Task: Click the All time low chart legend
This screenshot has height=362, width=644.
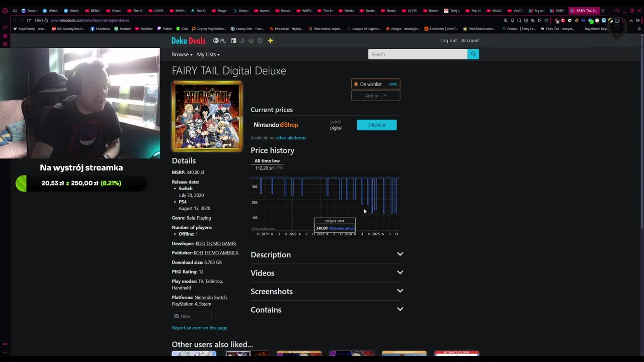Action: click(267, 161)
